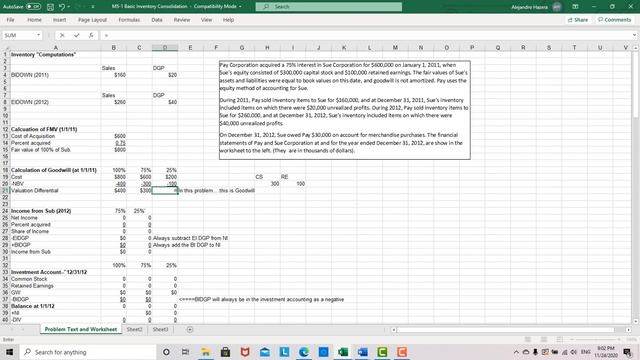
Task: Click the Insert Function fx icon
Action: click(x=91, y=36)
